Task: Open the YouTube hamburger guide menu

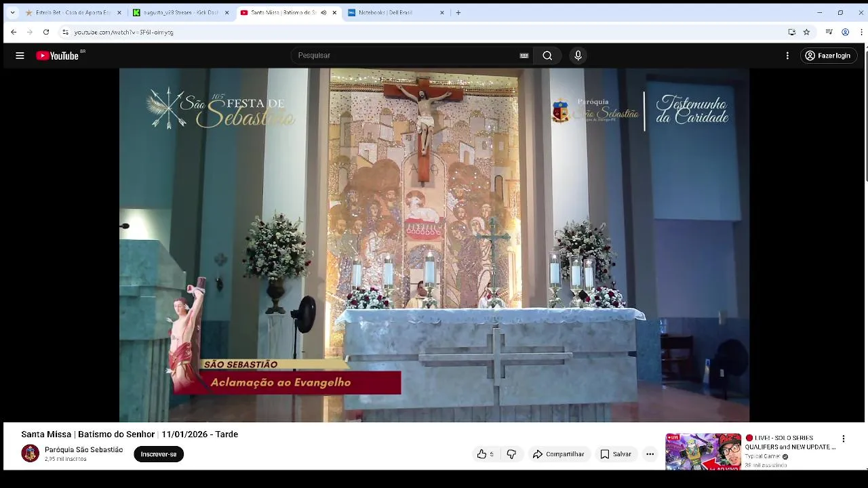Action: point(20,56)
